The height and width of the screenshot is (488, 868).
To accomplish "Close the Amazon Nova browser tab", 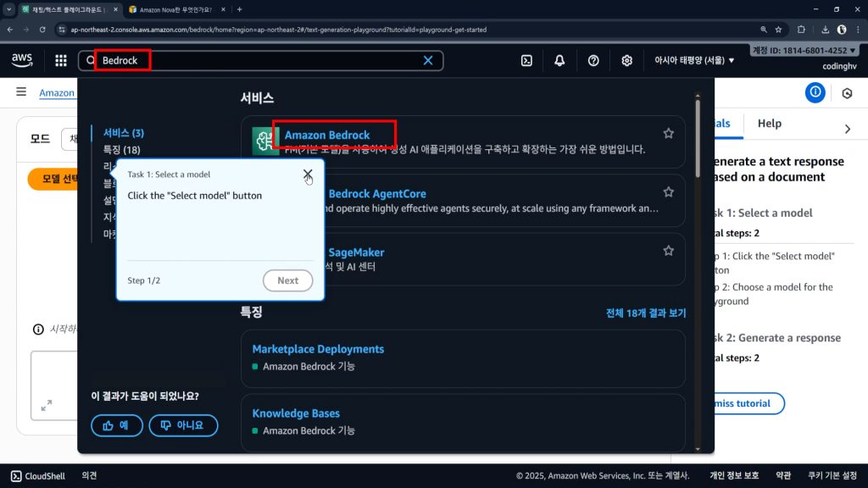I will pyautogui.click(x=223, y=9).
